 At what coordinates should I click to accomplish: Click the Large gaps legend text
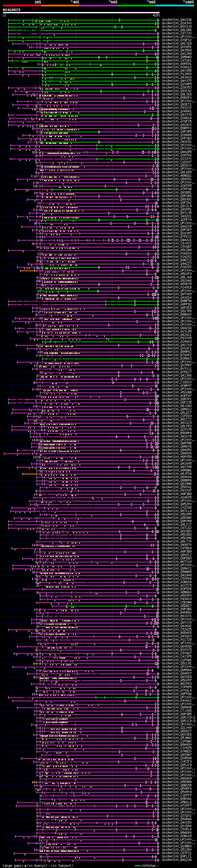tap(13, 865)
